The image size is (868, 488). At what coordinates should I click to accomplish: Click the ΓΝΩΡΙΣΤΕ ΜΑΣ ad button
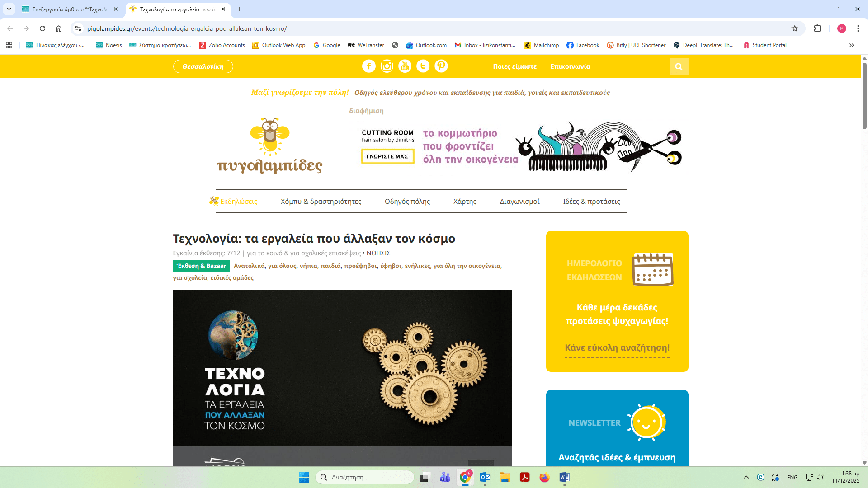pos(387,156)
